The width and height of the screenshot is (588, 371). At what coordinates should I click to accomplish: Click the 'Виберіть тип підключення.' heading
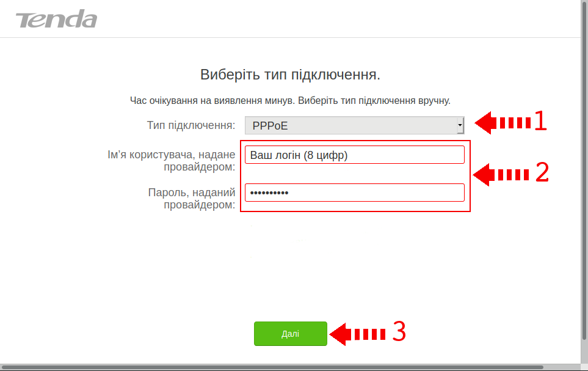(290, 75)
